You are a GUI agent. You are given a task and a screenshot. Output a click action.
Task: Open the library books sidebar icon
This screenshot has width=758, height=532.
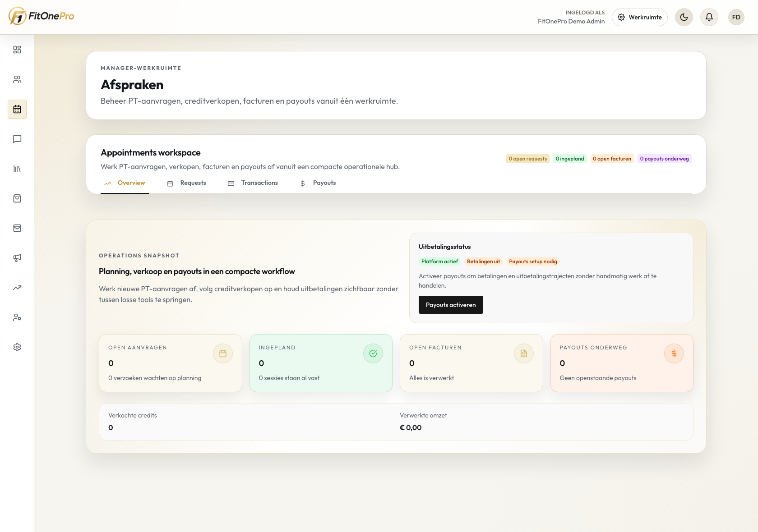click(x=17, y=169)
